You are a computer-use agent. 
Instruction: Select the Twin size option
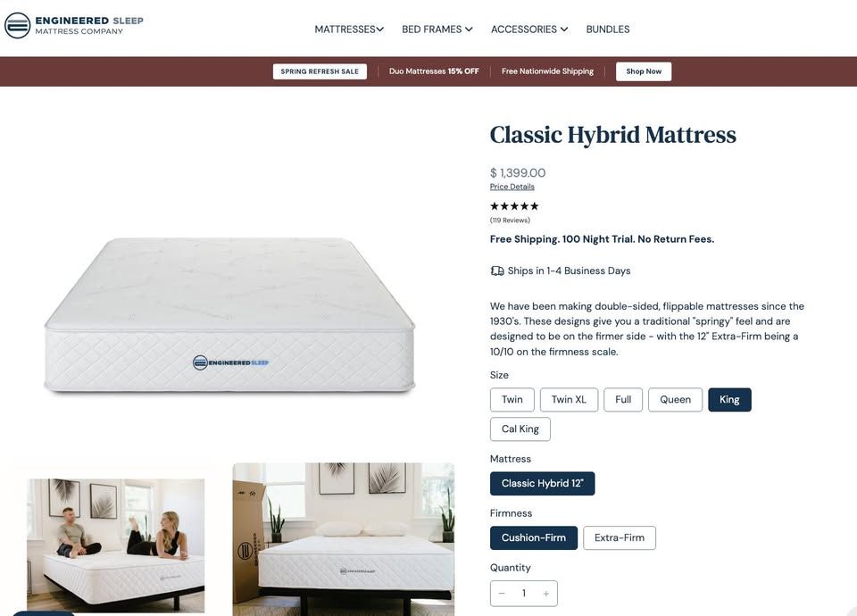point(512,400)
